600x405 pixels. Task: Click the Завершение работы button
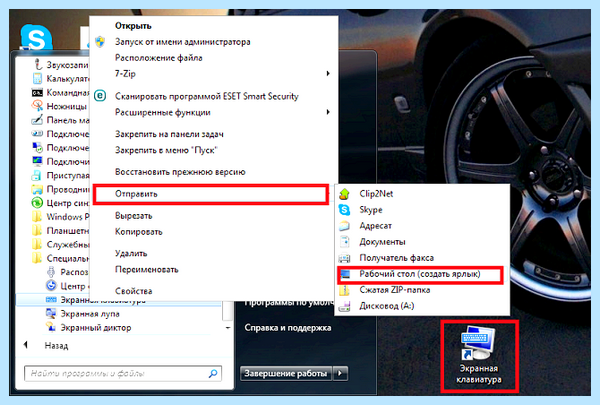tap(286, 373)
